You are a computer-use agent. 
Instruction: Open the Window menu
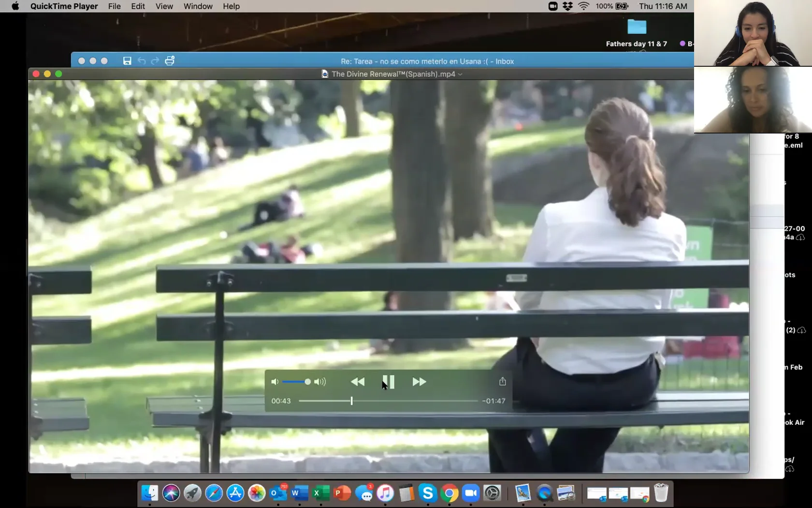coord(198,6)
